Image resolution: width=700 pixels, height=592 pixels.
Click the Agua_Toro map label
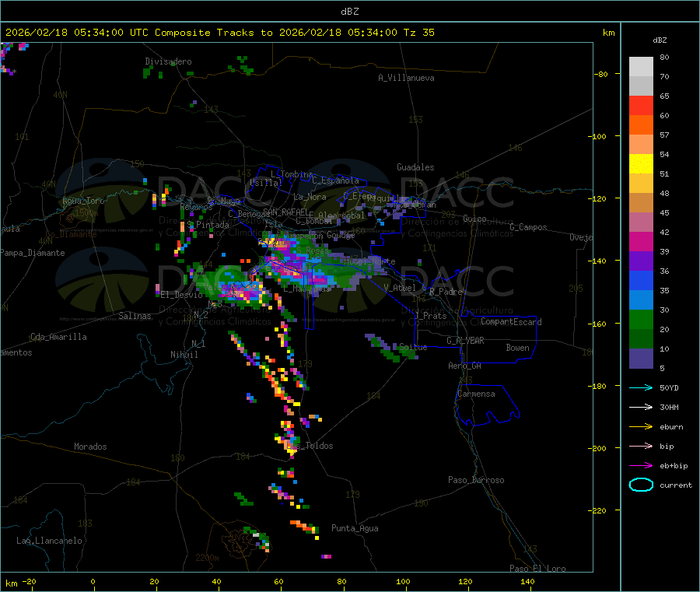[x=83, y=201]
